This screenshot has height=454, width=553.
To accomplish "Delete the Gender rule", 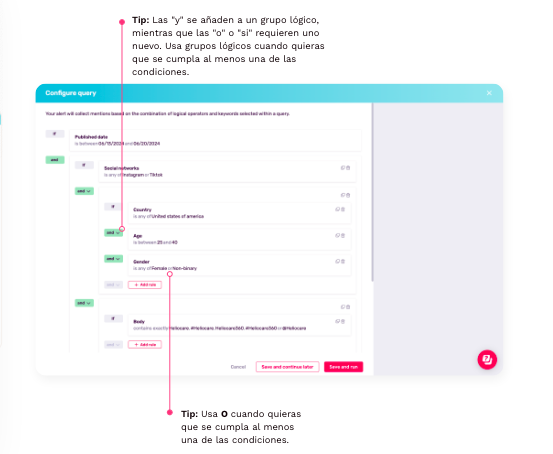I will pyautogui.click(x=343, y=261).
